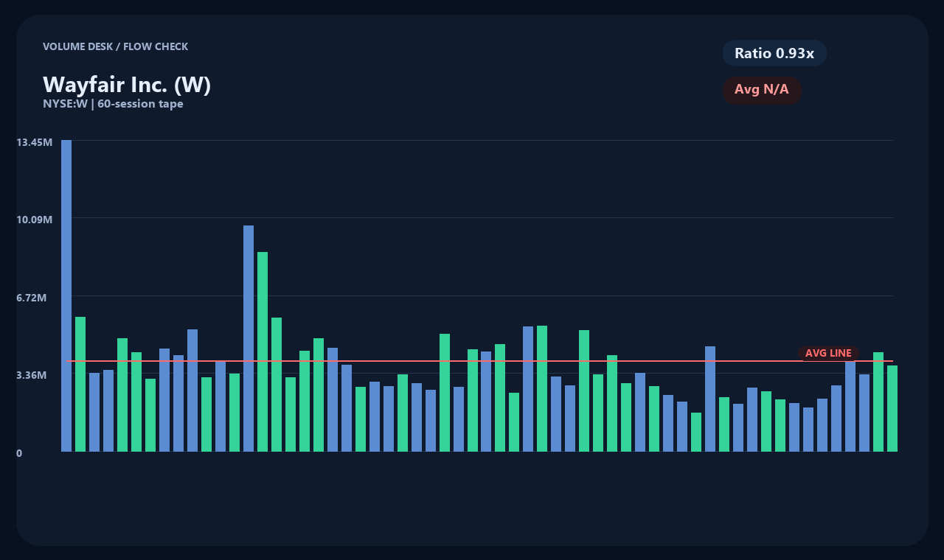This screenshot has width=944, height=560.
Task: Select the VOLUME DESK / FLOW CHECK header
Action: coord(115,46)
